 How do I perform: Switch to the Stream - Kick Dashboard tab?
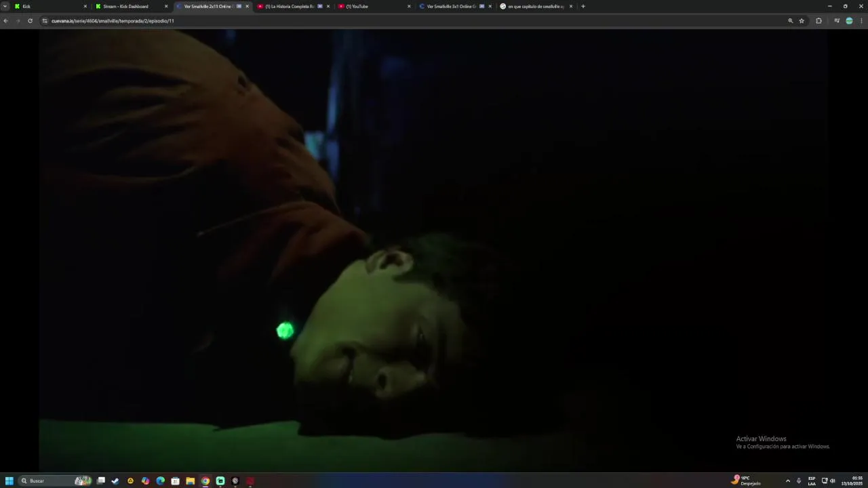131,6
